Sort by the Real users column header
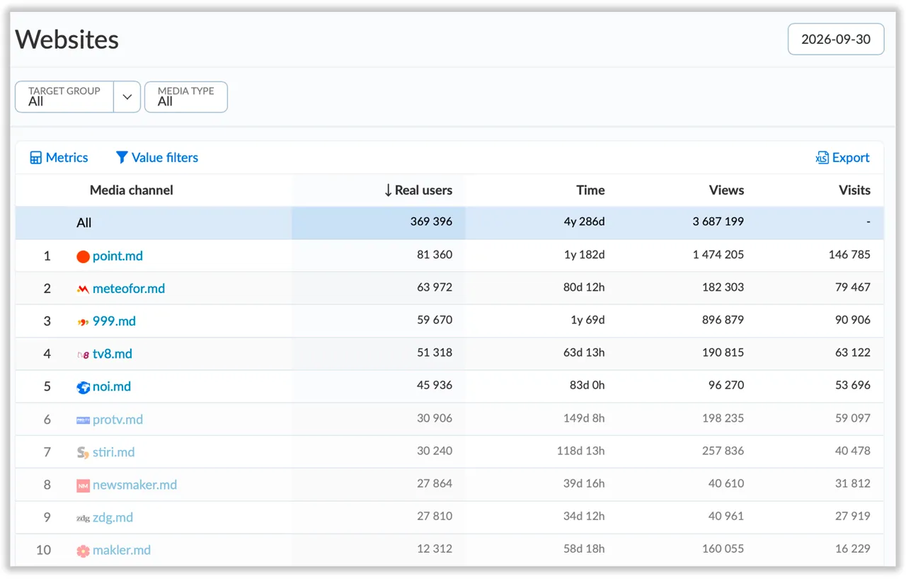This screenshot has height=588, width=906. pos(423,190)
